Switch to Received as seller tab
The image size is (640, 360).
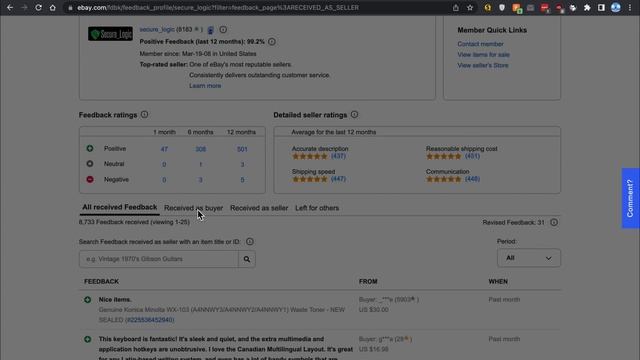[x=259, y=208]
